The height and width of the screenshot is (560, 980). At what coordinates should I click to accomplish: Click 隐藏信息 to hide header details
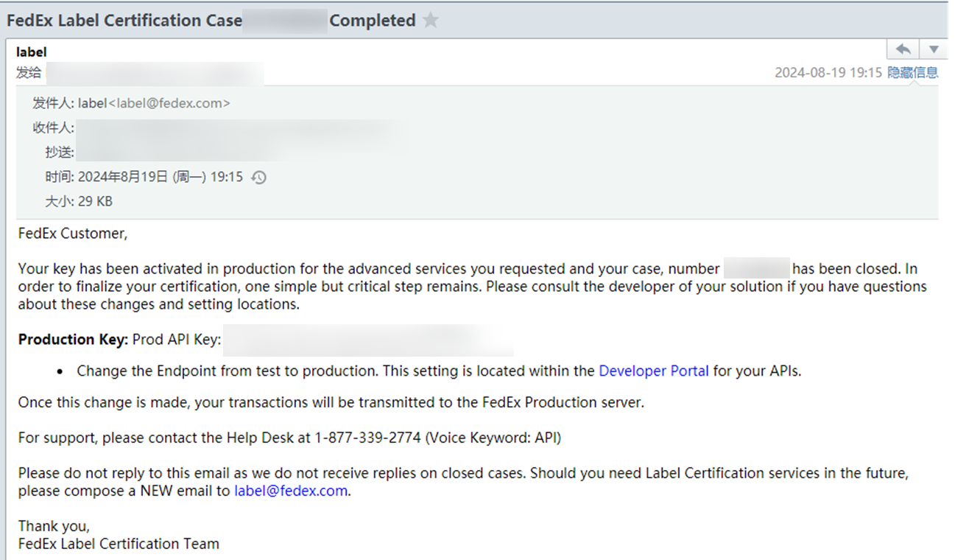pos(912,72)
